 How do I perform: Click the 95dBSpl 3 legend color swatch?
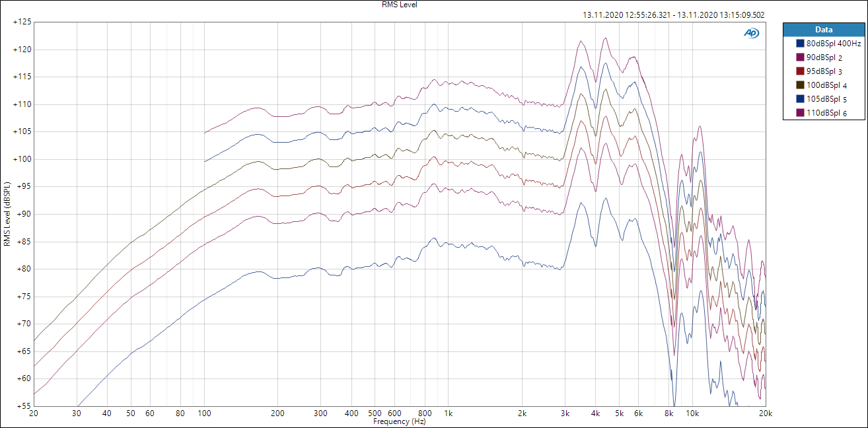pos(801,71)
